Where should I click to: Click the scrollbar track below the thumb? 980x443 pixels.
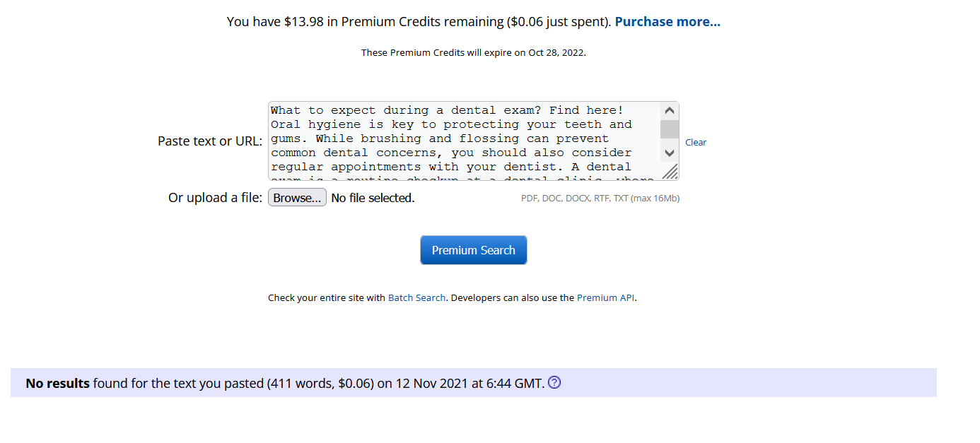pyautogui.click(x=670, y=142)
